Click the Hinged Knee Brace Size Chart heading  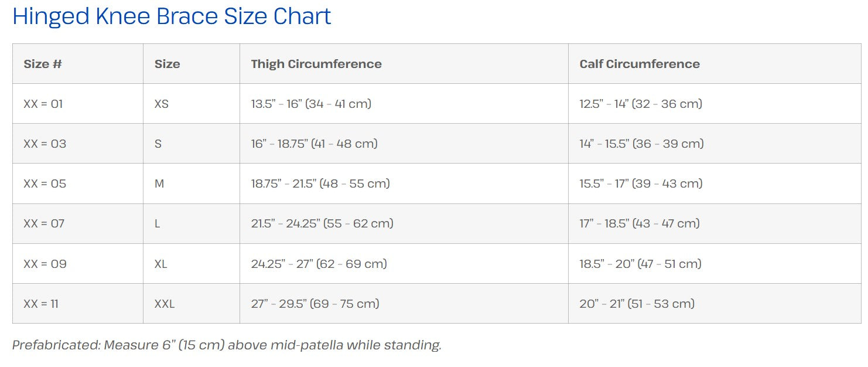tap(172, 16)
